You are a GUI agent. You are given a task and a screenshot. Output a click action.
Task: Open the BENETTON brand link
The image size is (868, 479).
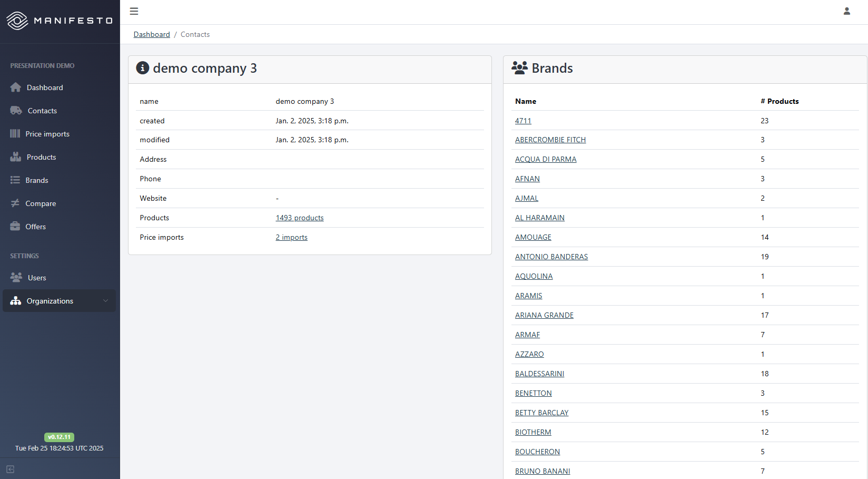point(534,393)
